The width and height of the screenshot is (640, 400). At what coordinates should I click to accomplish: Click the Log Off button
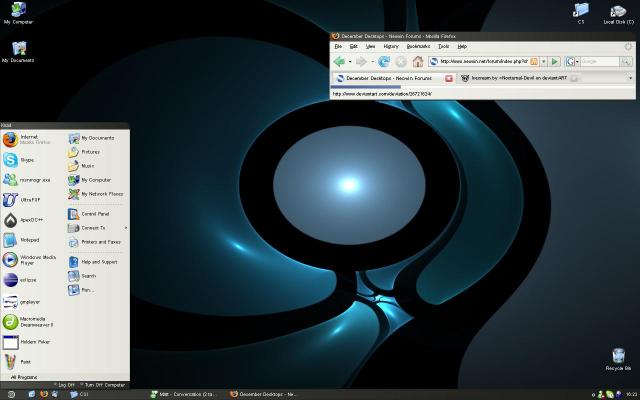point(65,385)
